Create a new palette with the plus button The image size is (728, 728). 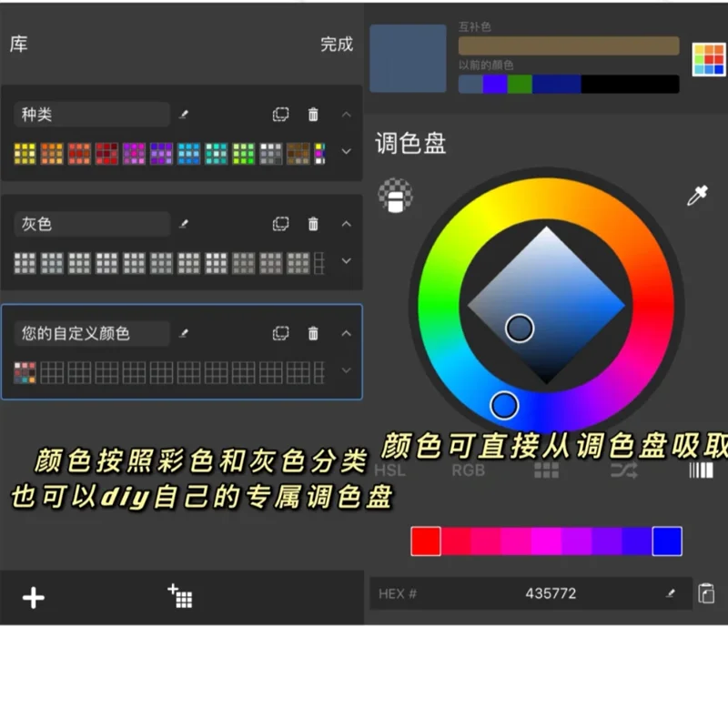click(x=33, y=598)
